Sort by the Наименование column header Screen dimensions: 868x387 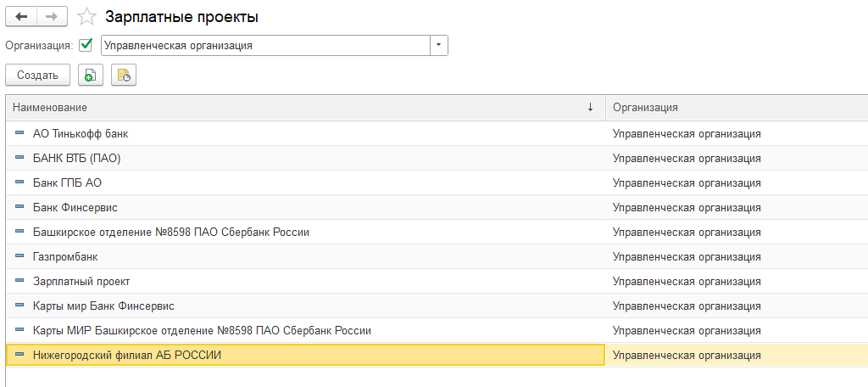coord(297,108)
